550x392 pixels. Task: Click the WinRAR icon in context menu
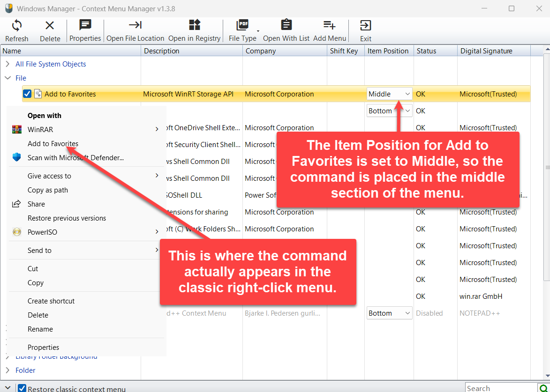point(16,130)
